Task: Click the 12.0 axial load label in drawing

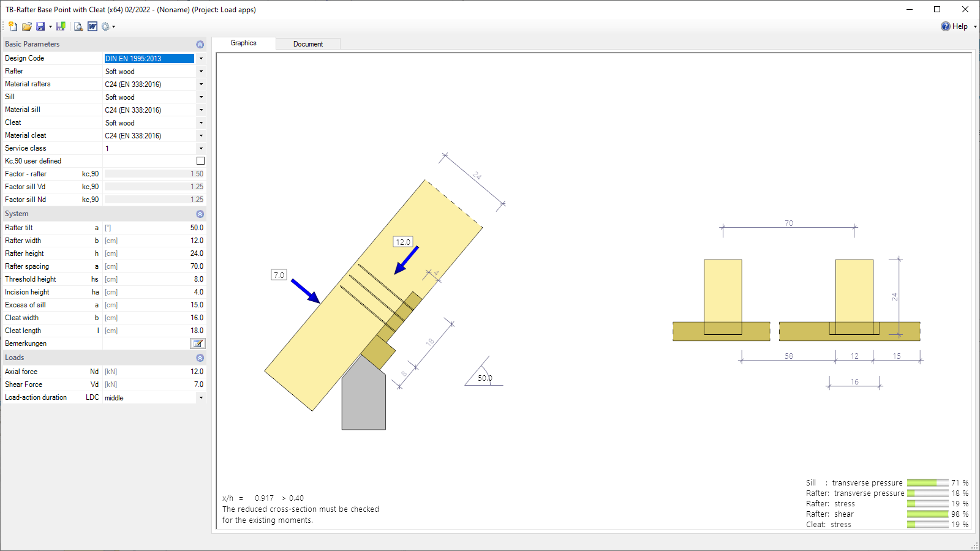Action: click(x=403, y=242)
